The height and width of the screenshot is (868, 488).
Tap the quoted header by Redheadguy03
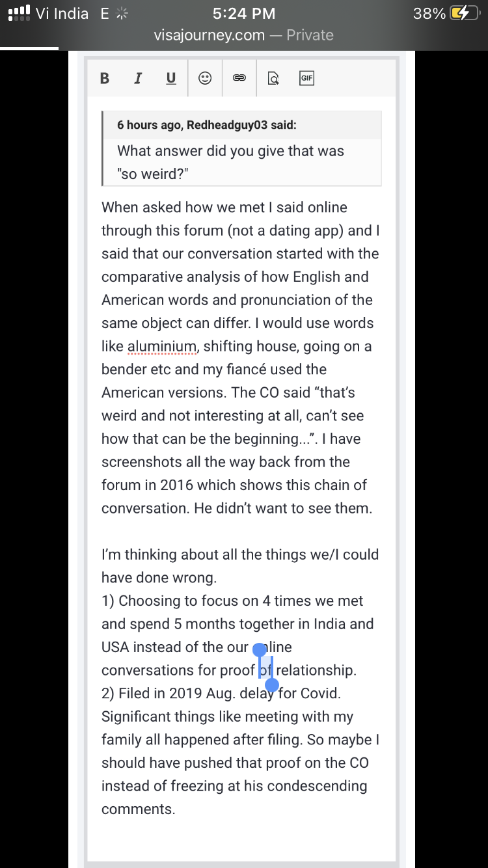[x=206, y=125]
